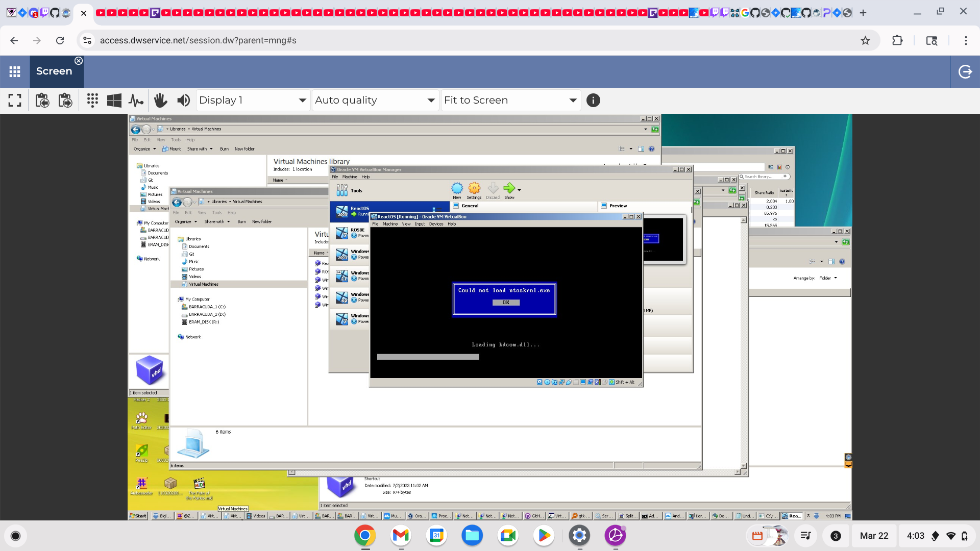Toggle remote audio speaker icon

click(183, 101)
